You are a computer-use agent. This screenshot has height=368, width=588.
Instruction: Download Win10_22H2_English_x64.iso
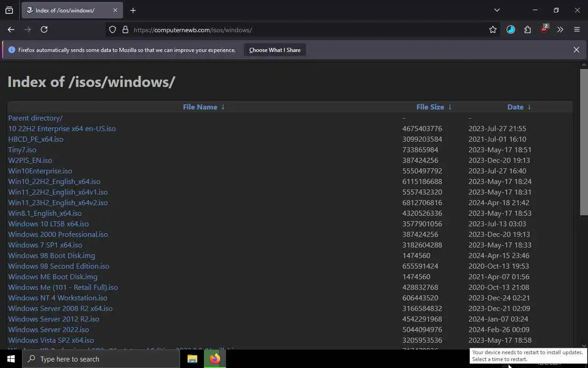click(54, 182)
